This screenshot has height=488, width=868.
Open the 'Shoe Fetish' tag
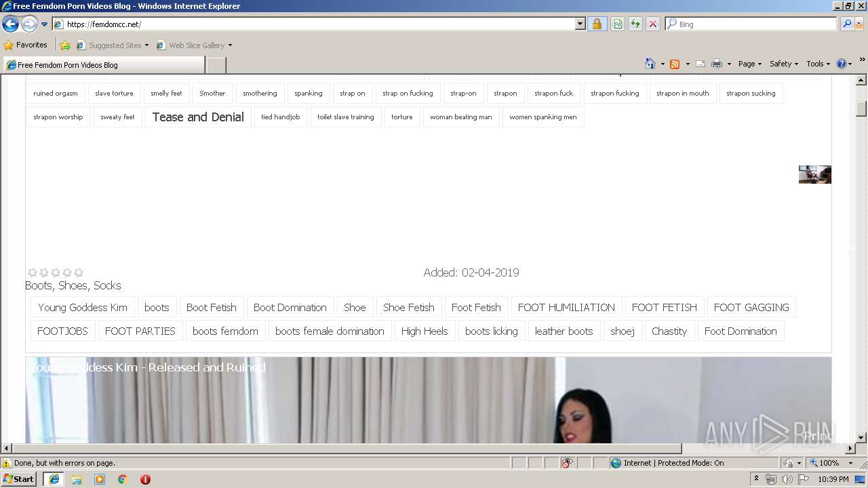[x=409, y=308]
